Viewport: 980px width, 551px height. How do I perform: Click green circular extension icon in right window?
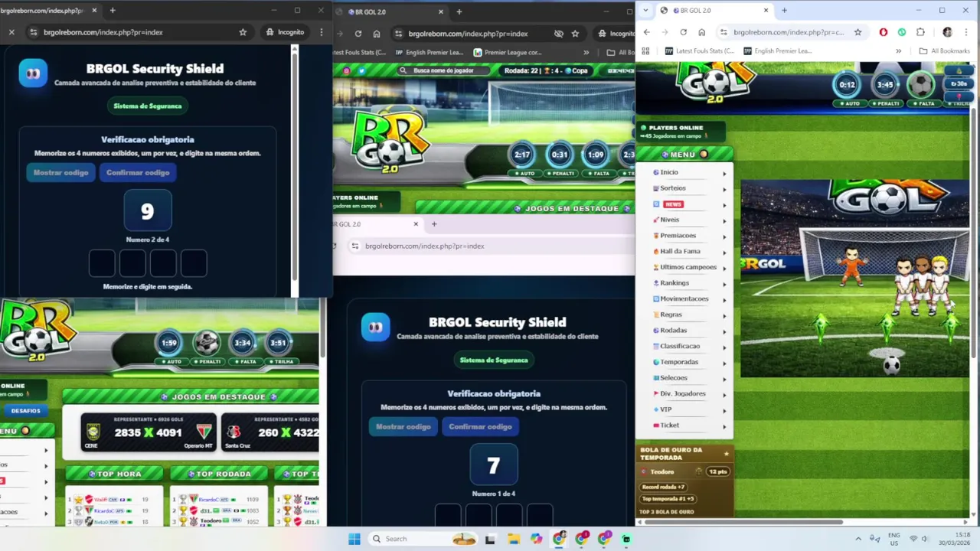902,32
